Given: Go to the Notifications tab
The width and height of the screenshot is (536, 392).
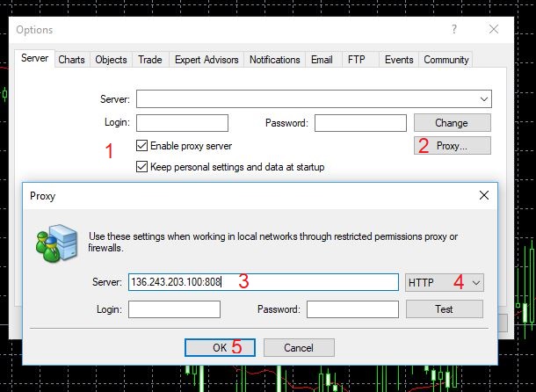Looking at the screenshot, I should [274, 60].
